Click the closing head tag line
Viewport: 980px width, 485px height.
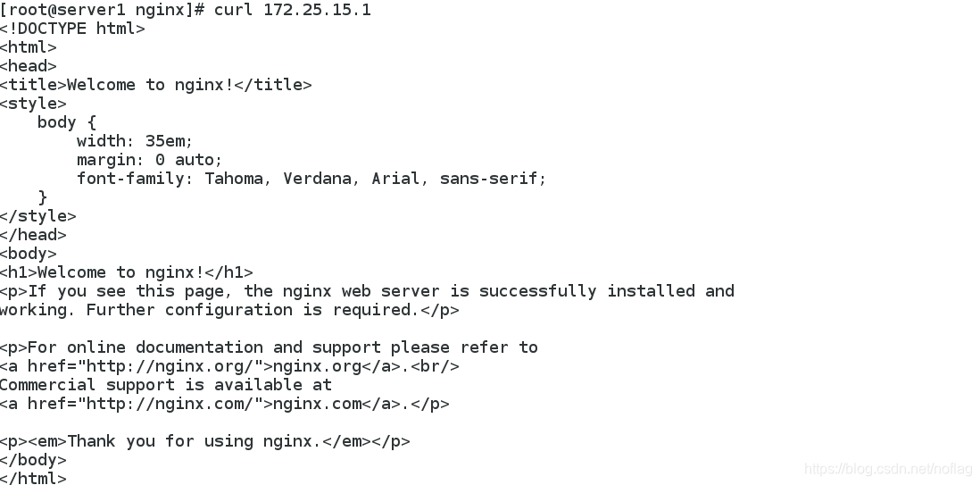(x=33, y=235)
